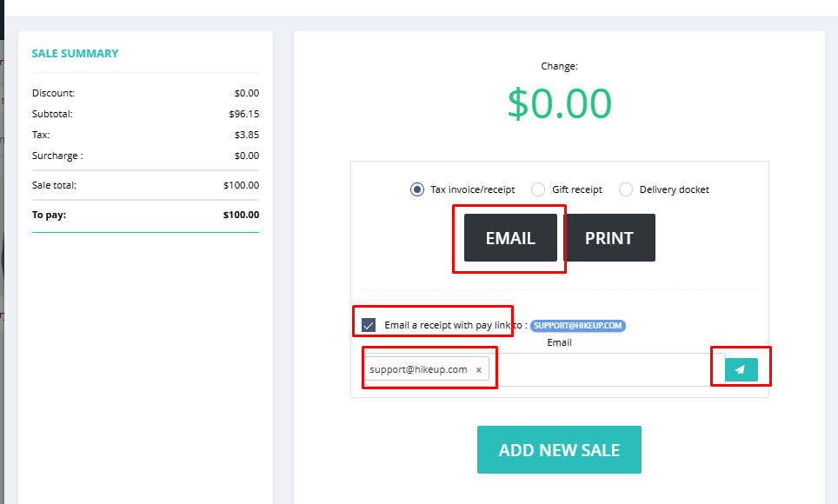838x504 pixels.
Task: Click the Surcharge label in summary
Action: (57, 156)
